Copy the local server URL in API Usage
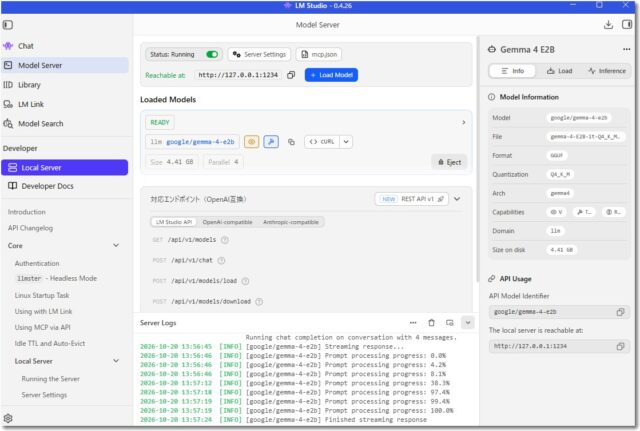 click(x=620, y=347)
